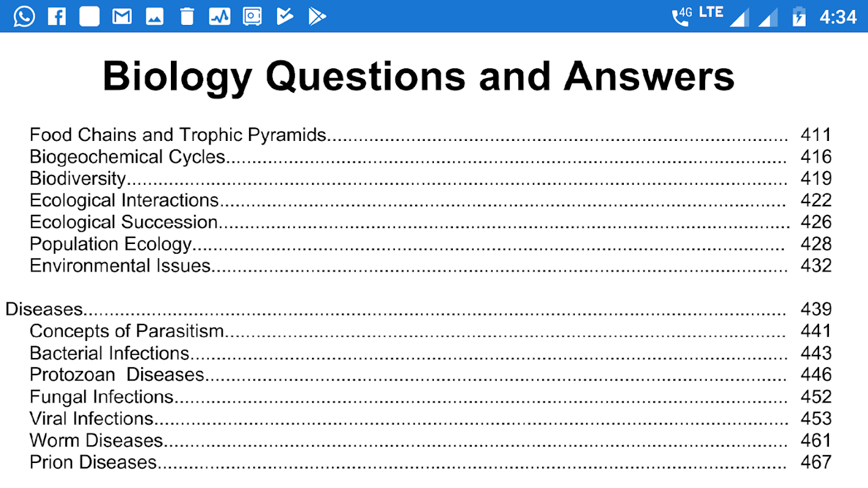Viewport: 868px width, 488px height.
Task: Open the Gmail notification icon
Action: [122, 16]
